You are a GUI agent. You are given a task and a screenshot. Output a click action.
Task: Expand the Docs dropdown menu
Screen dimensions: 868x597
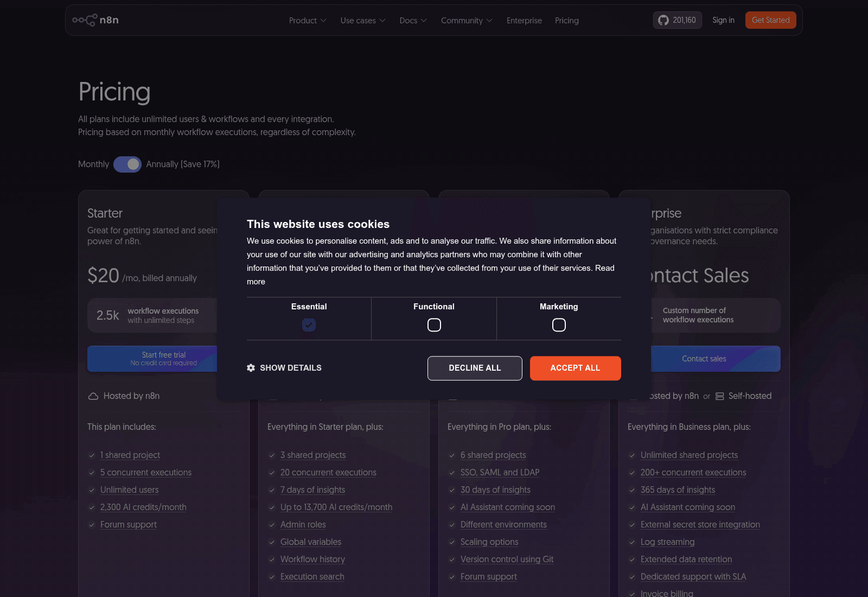(413, 21)
